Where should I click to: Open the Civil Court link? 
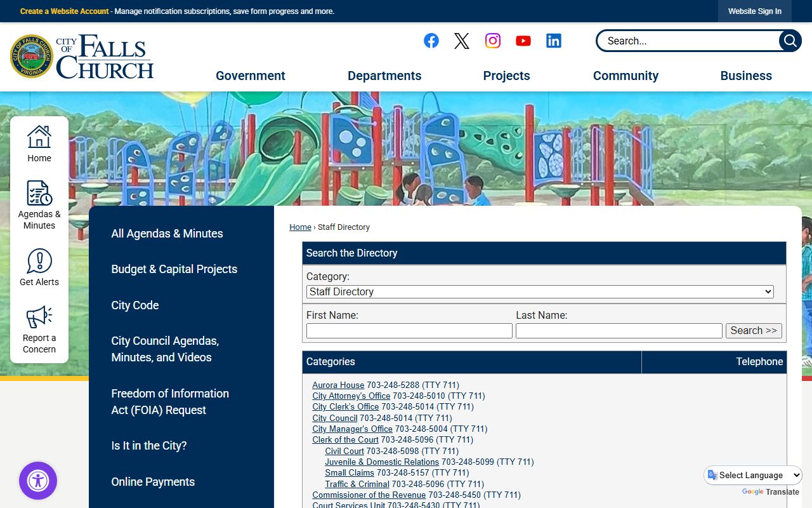click(x=344, y=451)
